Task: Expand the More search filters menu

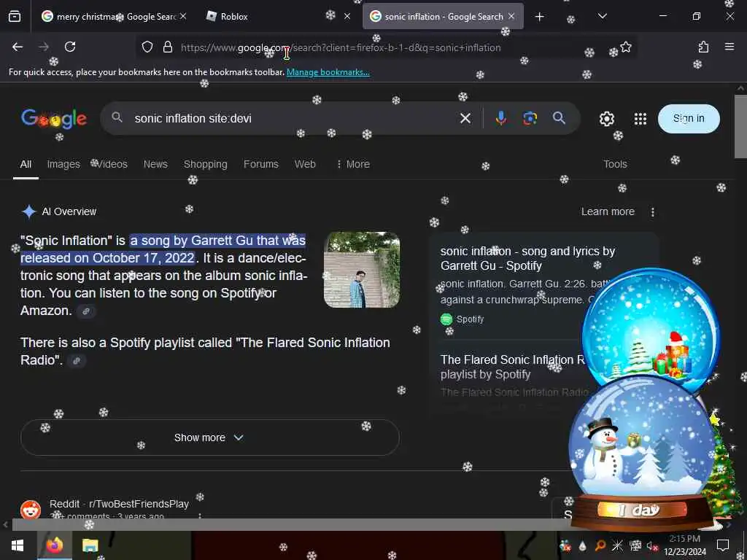Action: coord(352,164)
